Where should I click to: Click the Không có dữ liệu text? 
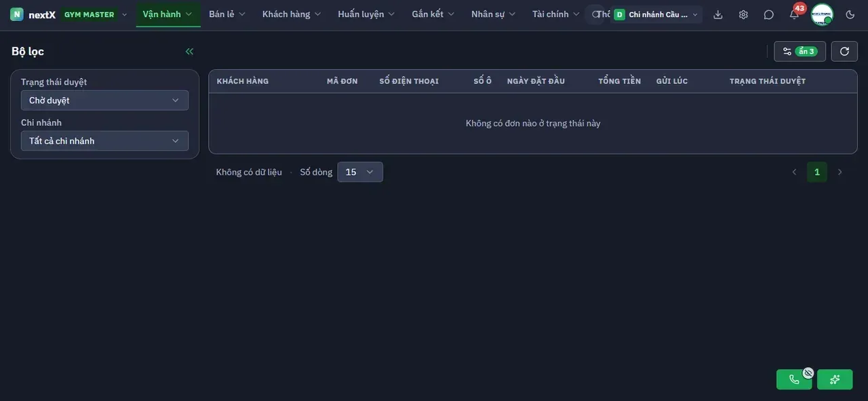(249, 172)
